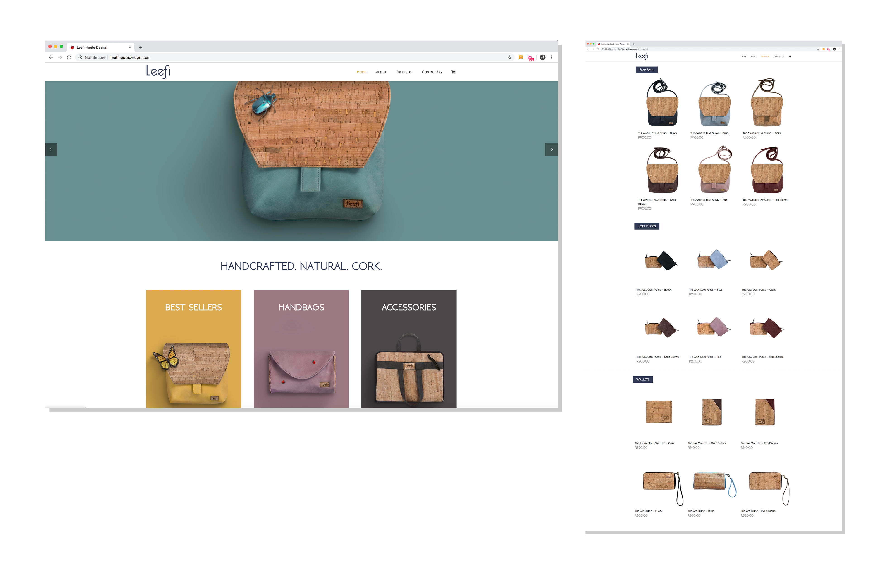Open the profile avatar in the main browser toolbar
This screenshot has width=869, height=588.
pyautogui.click(x=543, y=57)
